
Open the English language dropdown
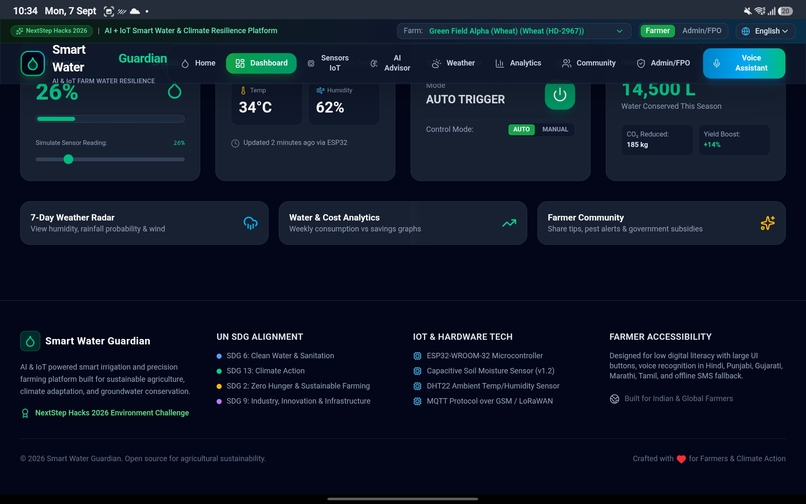765,31
